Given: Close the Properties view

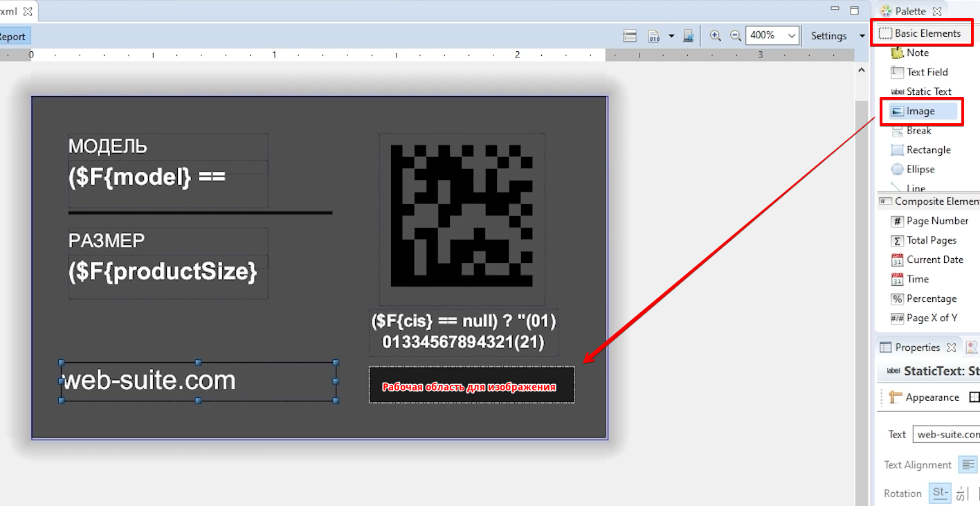Looking at the screenshot, I should (x=952, y=347).
